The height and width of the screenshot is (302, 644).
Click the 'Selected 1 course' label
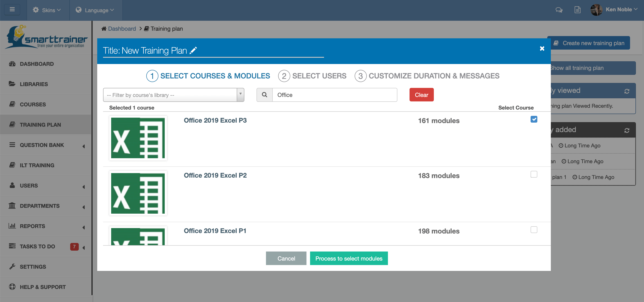tap(132, 108)
